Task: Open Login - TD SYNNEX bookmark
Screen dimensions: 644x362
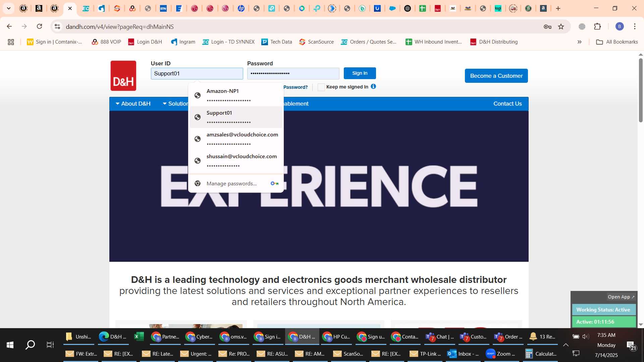Action: 228,42
